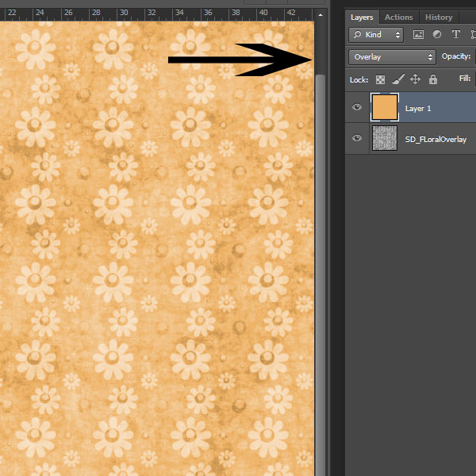476x476 pixels.
Task: Select the Layers tab
Action: click(362, 17)
